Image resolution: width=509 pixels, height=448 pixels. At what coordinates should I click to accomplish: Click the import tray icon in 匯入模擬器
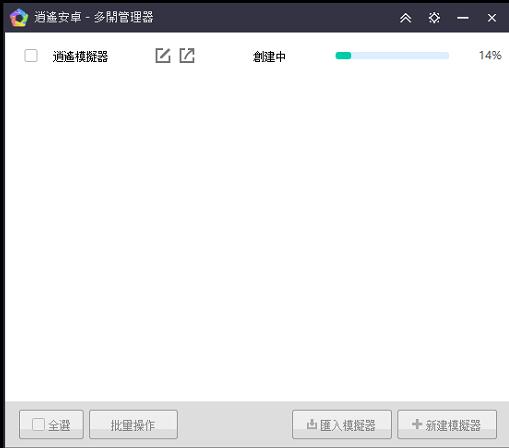point(312,424)
